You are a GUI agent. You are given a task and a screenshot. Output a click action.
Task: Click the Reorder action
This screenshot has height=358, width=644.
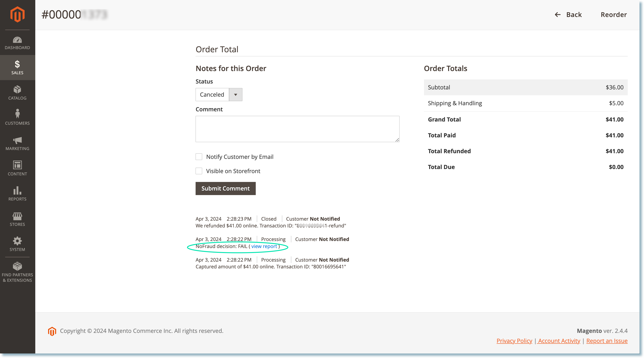pyautogui.click(x=613, y=14)
